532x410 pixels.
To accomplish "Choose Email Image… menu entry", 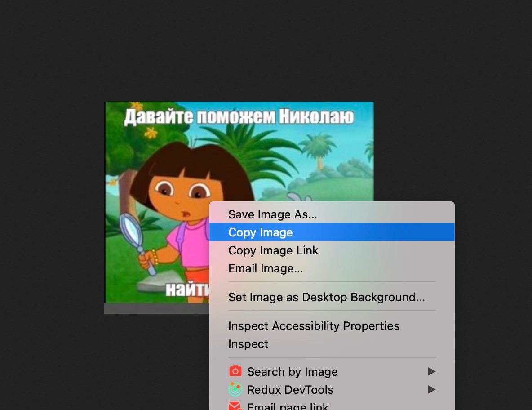I will click(x=332, y=268).
